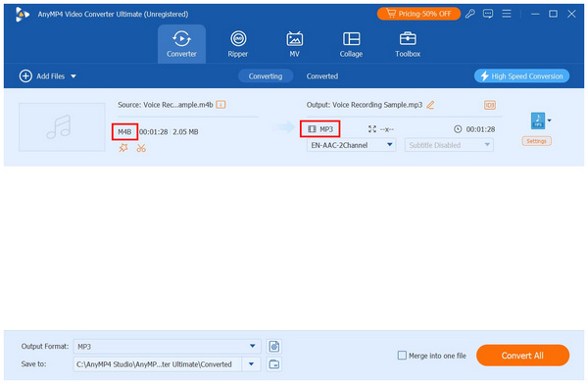Toggle Merge into one file checkbox

(402, 356)
